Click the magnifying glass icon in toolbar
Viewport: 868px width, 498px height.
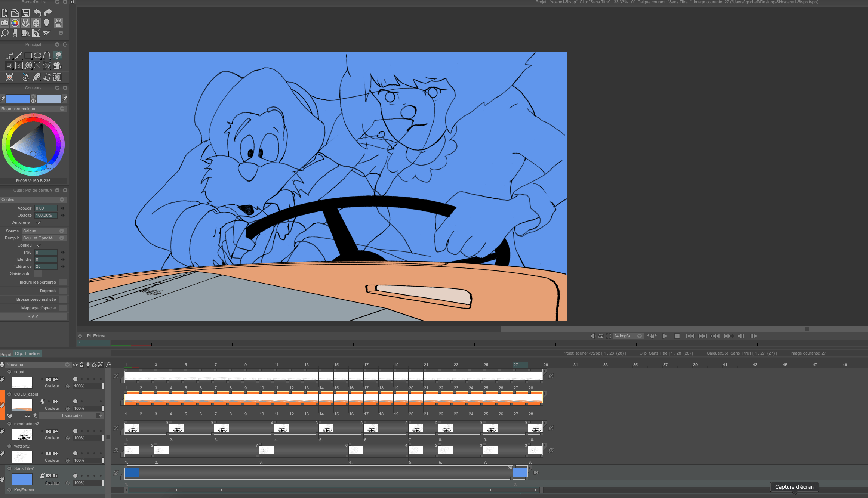coord(5,33)
